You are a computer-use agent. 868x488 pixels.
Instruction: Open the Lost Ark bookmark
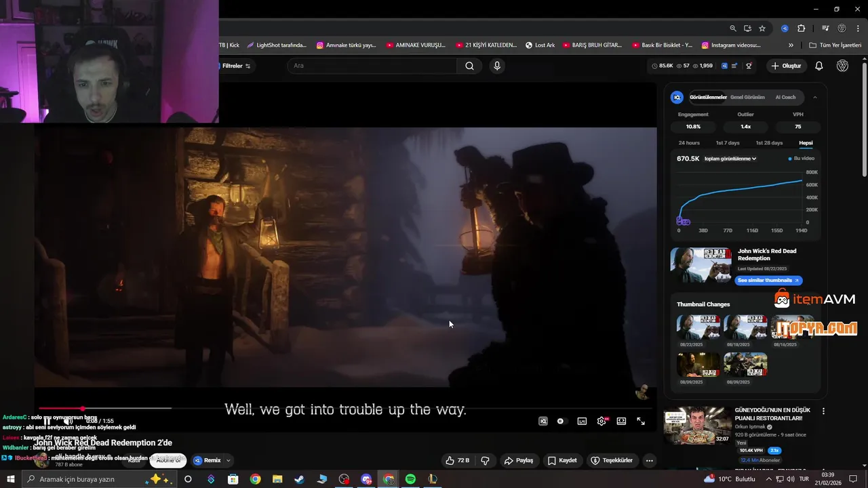[540, 45]
